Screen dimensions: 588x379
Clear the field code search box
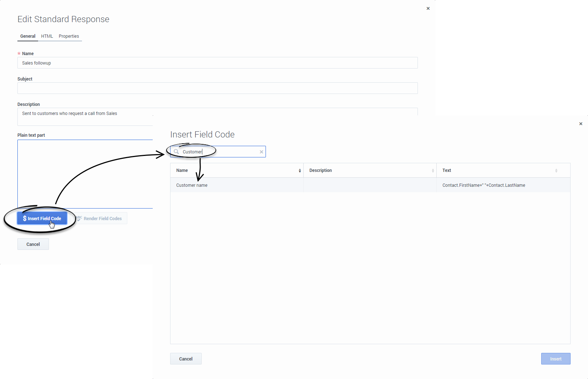pos(261,152)
